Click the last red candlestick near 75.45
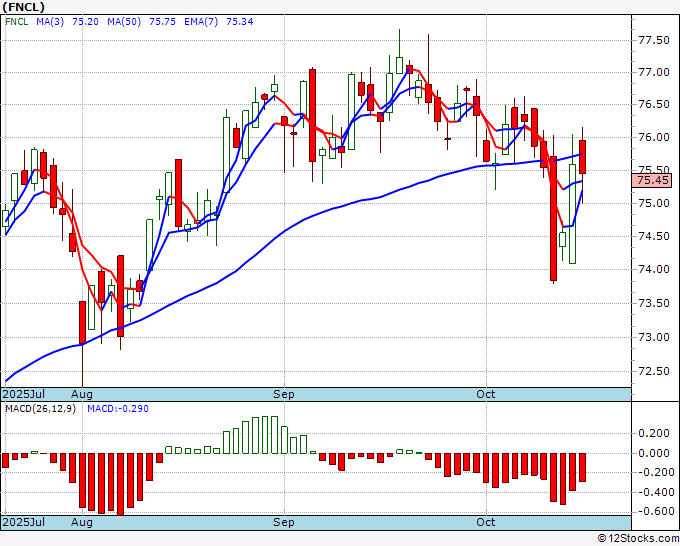The height and width of the screenshot is (546, 680). (x=582, y=157)
